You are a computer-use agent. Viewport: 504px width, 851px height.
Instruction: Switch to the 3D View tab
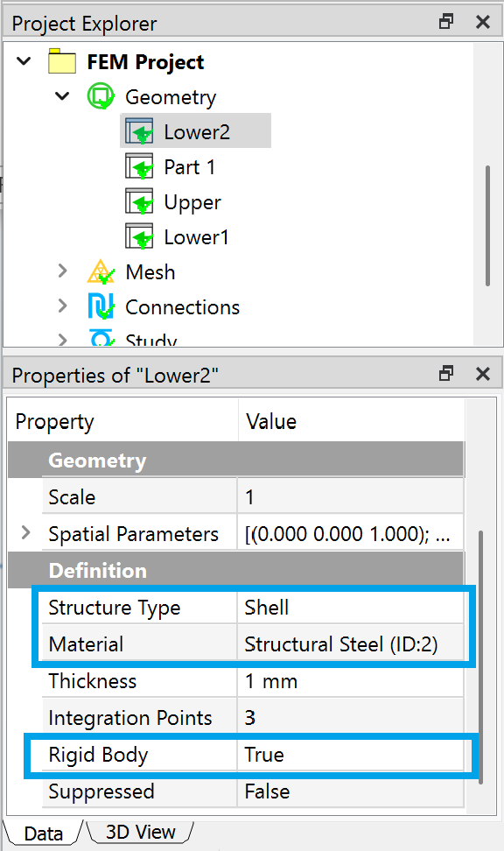click(x=140, y=832)
